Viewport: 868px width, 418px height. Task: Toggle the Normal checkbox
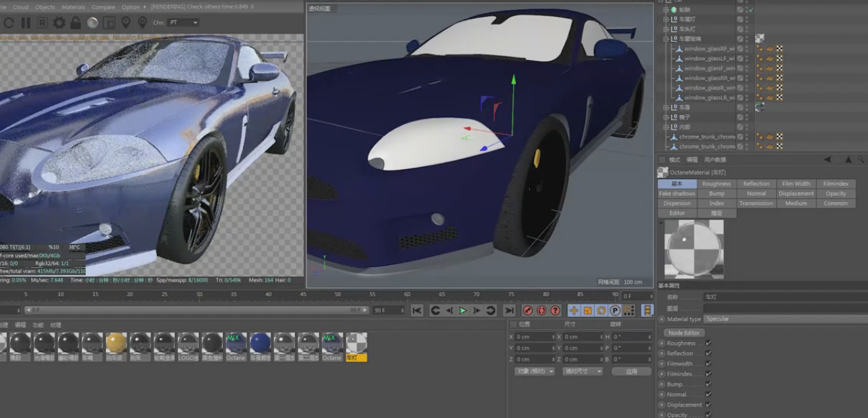(708, 394)
